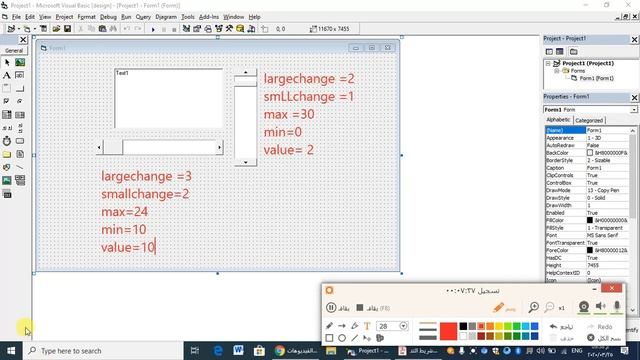Viewport: 640px width, 360px height.
Task: Pick the black color swatch
Action: click(463, 326)
